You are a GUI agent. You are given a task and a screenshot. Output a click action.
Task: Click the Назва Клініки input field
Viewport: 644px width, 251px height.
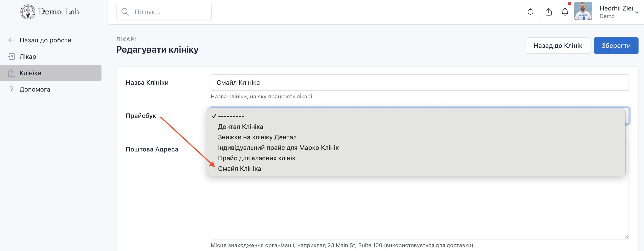[419, 83]
